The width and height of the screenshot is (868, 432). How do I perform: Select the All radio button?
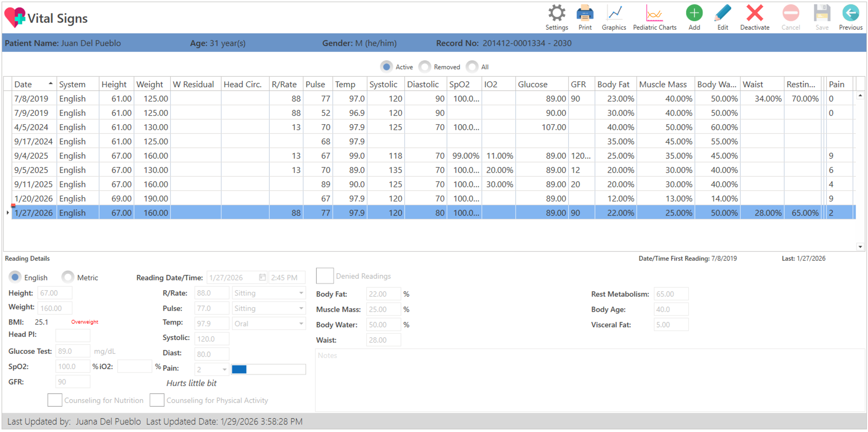[472, 67]
